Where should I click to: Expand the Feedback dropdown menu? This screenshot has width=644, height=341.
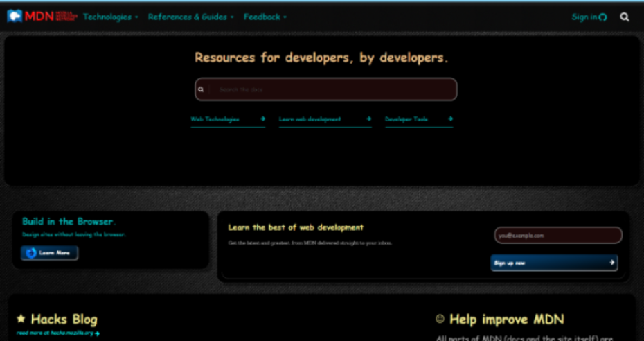coord(265,17)
